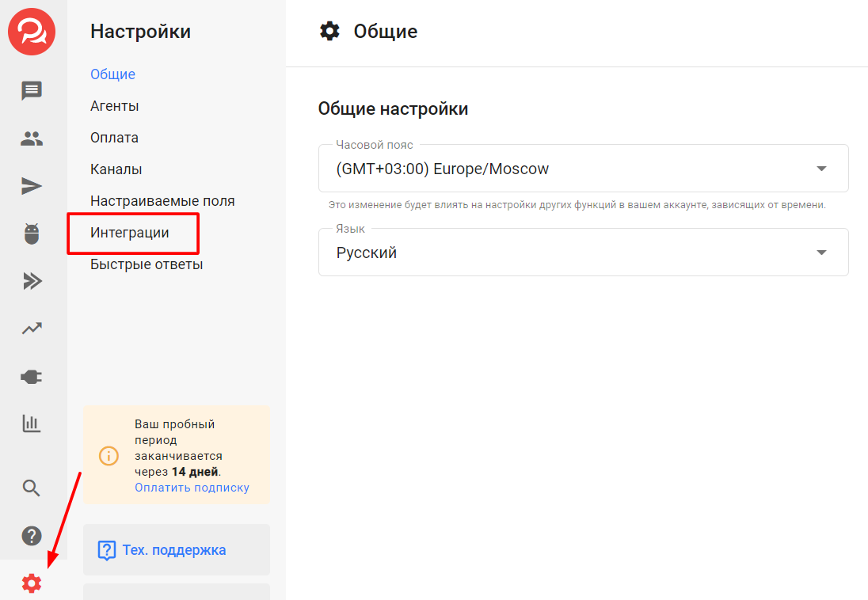Open the contacts people icon

click(x=32, y=139)
